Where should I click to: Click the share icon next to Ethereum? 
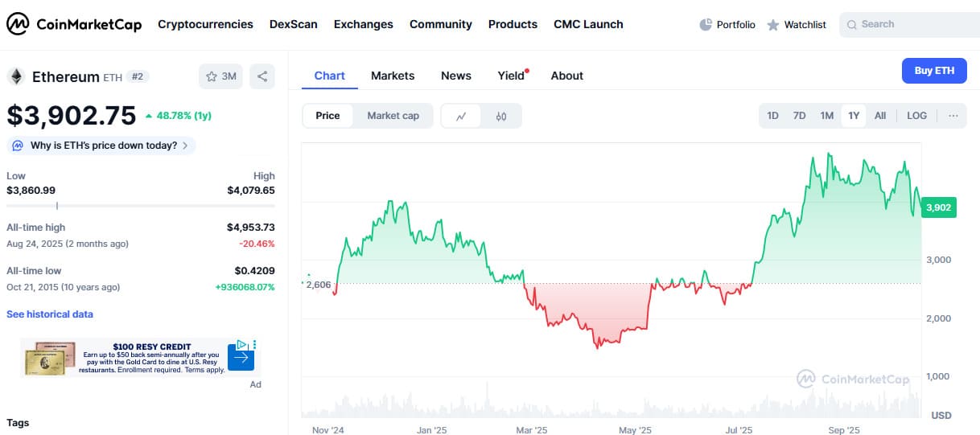[262, 76]
